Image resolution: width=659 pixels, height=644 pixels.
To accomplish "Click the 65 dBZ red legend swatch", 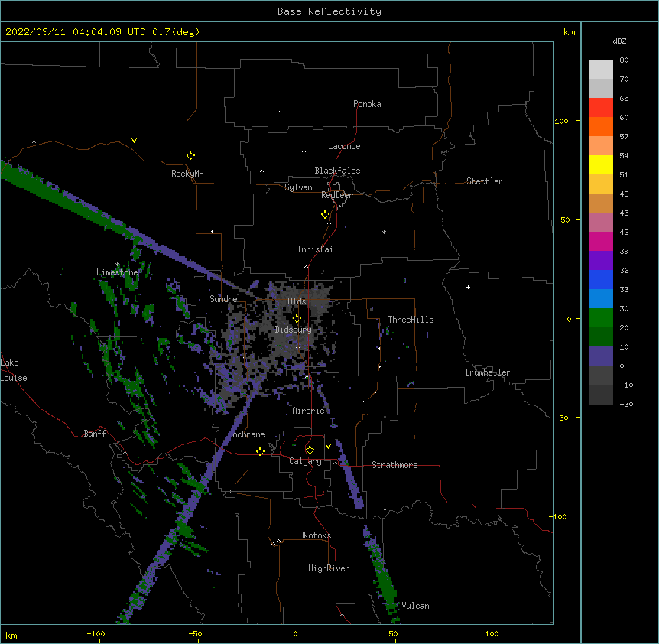I will 601,108.
